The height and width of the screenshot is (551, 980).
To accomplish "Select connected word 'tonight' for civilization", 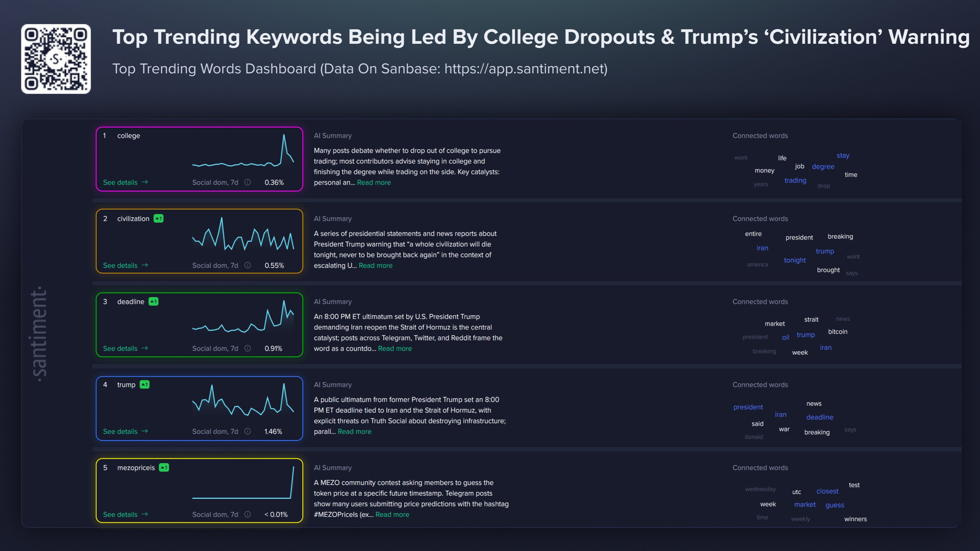I will tap(794, 260).
